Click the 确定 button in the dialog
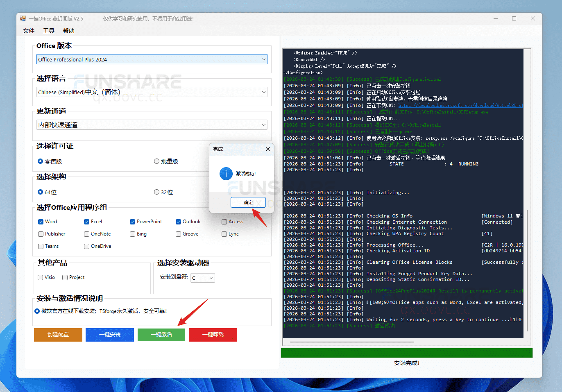 248,202
